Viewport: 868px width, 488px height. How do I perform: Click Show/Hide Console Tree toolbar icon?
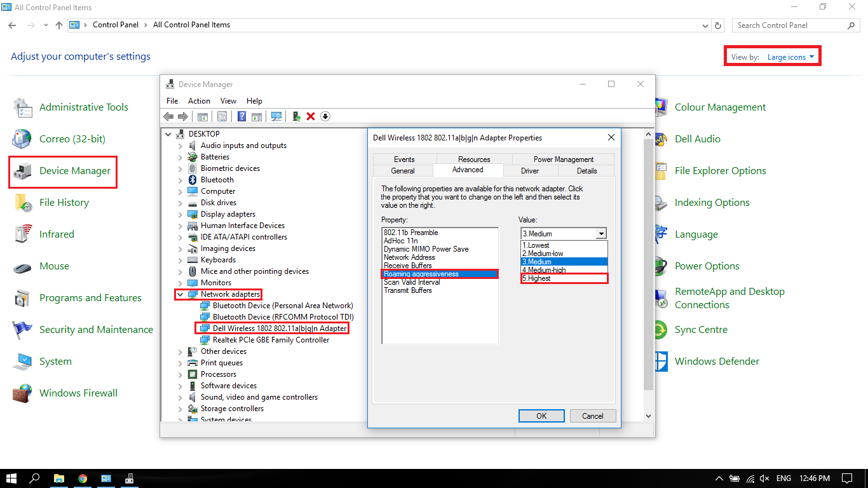pos(202,116)
